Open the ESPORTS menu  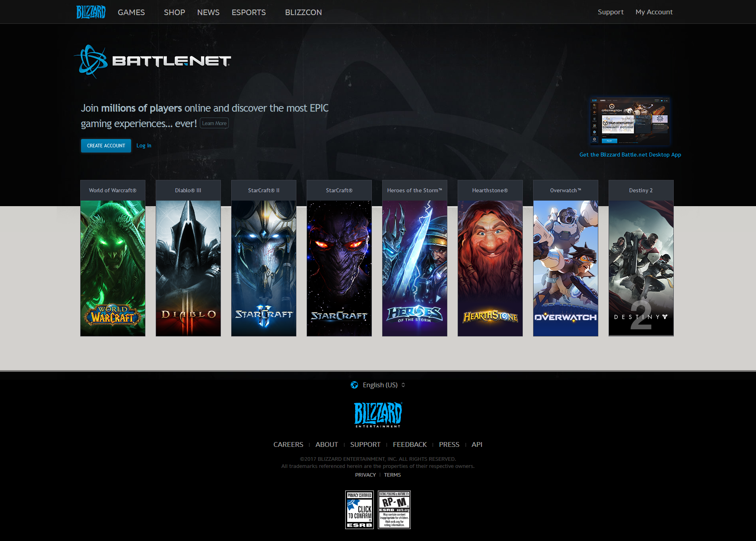(x=249, y=12)
